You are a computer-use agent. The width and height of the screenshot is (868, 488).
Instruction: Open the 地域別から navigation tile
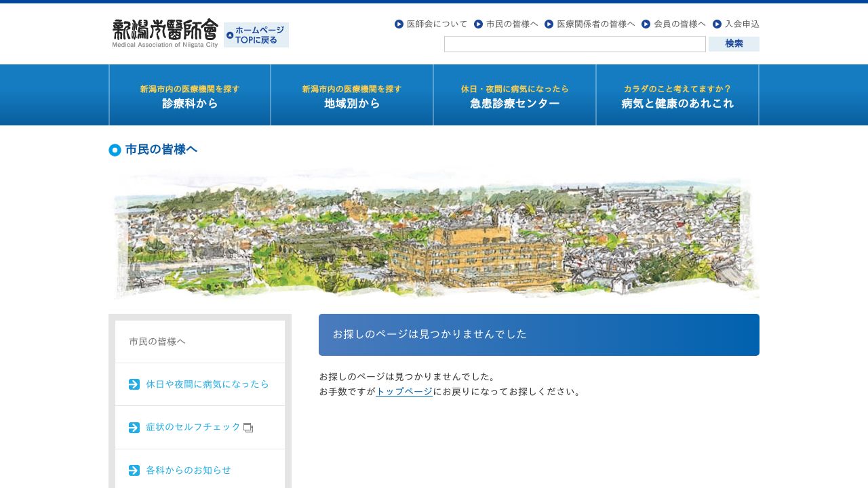351,95
